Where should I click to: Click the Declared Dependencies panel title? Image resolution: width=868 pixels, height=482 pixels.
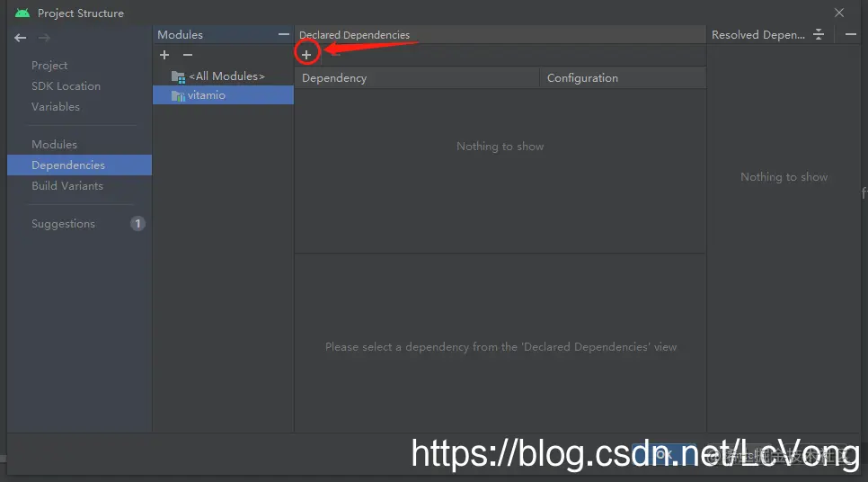pos(354,35)
